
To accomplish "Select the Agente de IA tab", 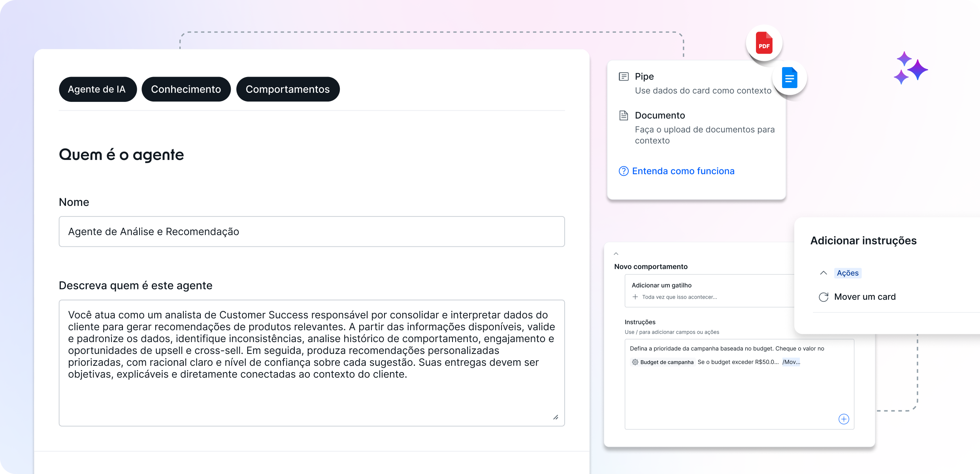I will click(x=97, y=89).
